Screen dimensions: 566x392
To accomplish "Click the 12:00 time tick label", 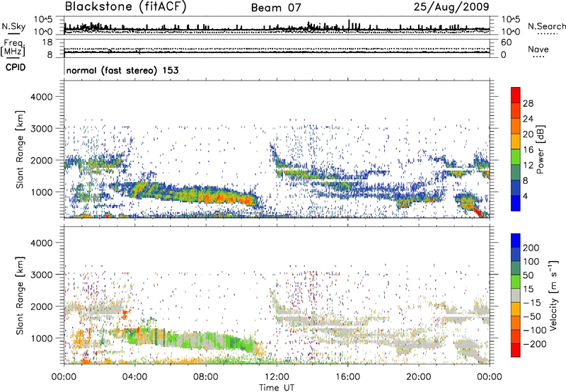I will tap(277, 377).
